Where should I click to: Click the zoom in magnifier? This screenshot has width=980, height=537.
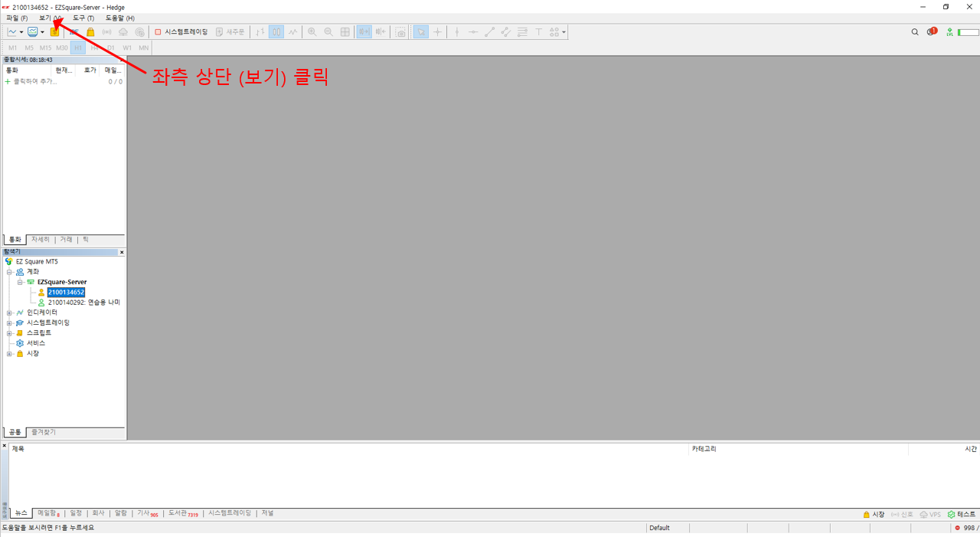coord(312,32)
